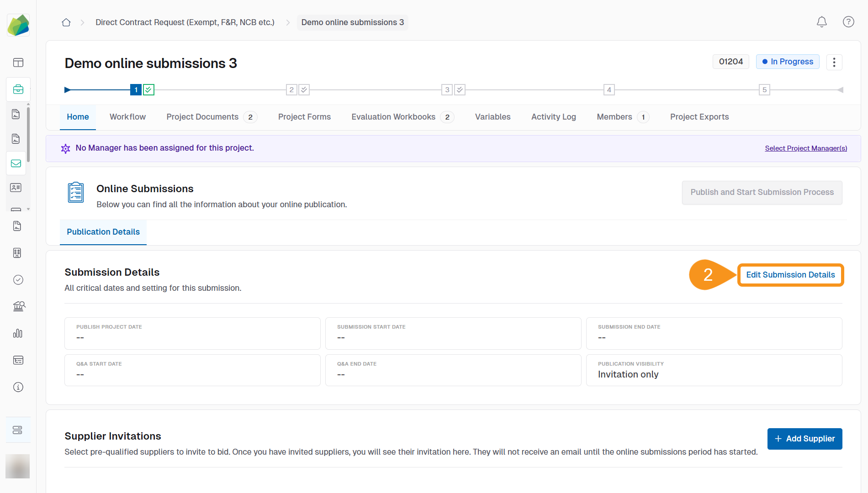Screen dimensions: 868x493
Task: Click the notification bell icon
Action: [821, 22]
